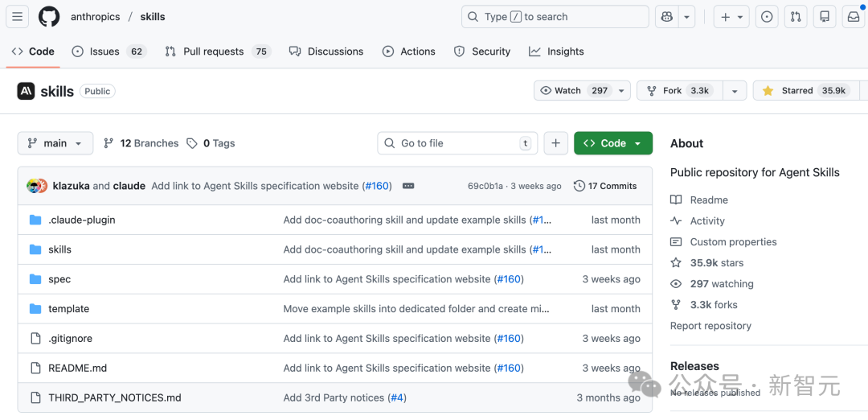Screen dimensions: 868x420
Task: Open the claude co-author link
Action: point(129,186)
